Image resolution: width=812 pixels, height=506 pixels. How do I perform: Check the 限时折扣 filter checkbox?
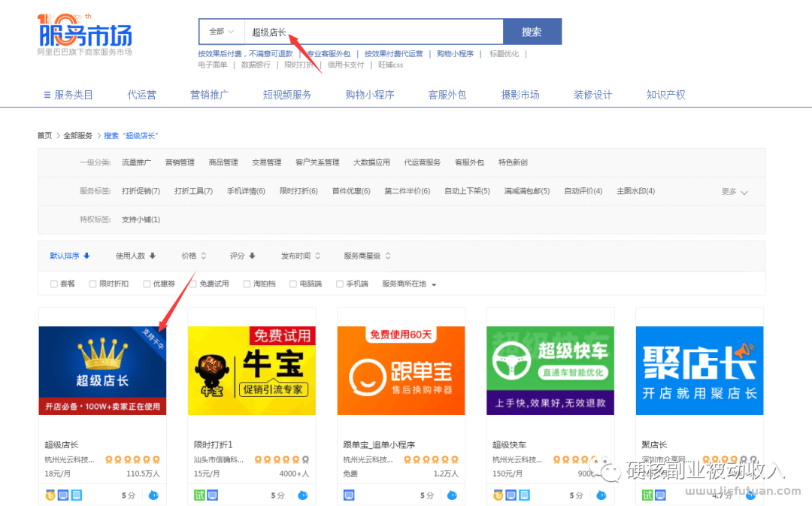click(x=92, y=283)
